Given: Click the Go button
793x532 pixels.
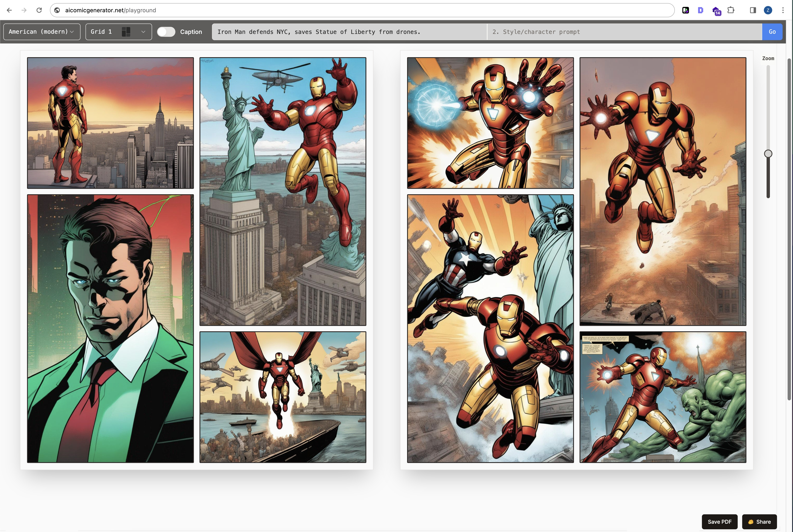Looking at the screenshot, I should pyautogui.click(x=772, y=32).
